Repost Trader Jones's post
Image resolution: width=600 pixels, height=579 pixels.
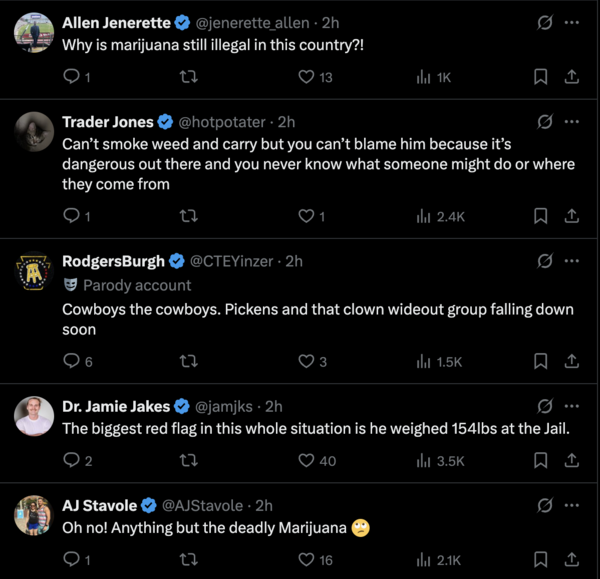[x=189, y=215]
